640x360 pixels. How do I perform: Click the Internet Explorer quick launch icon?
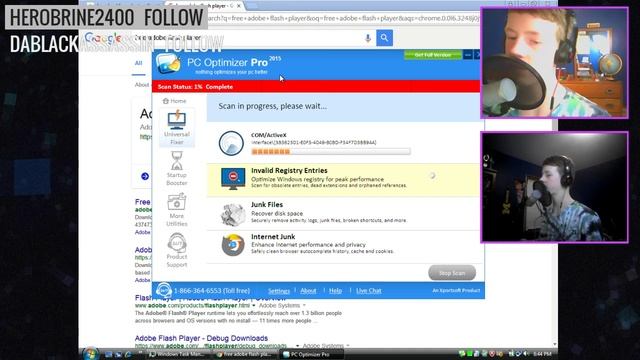(x=128, y=354)
